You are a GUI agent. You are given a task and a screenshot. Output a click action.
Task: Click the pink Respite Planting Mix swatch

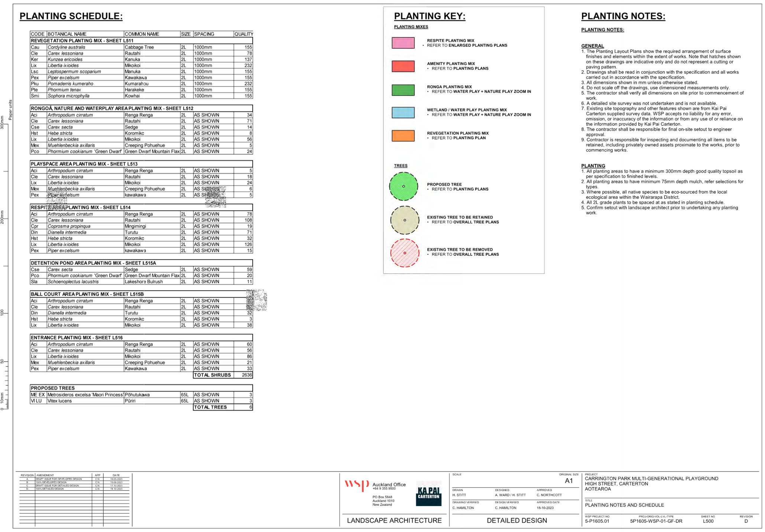pyautogui.click(x=403, y=43)
